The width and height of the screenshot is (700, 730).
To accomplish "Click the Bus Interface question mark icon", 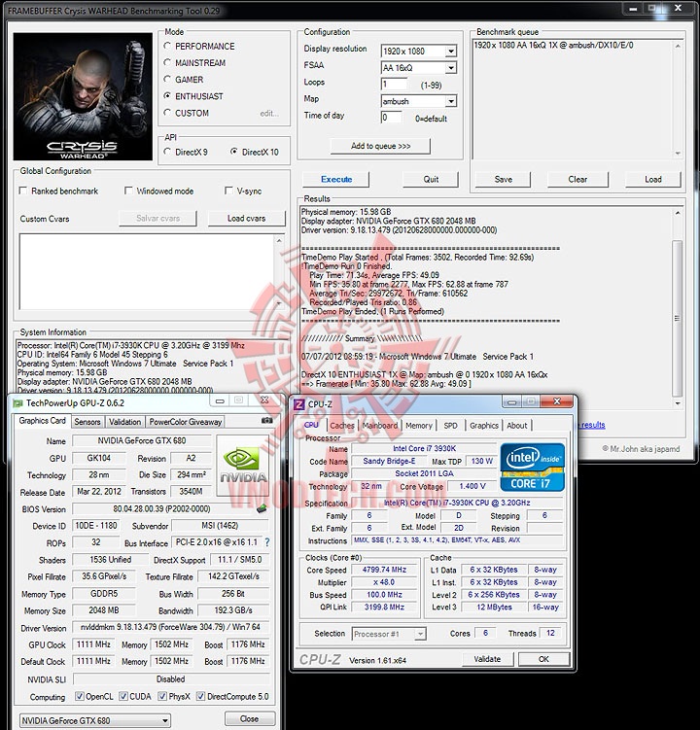I will tap(266, 542).
